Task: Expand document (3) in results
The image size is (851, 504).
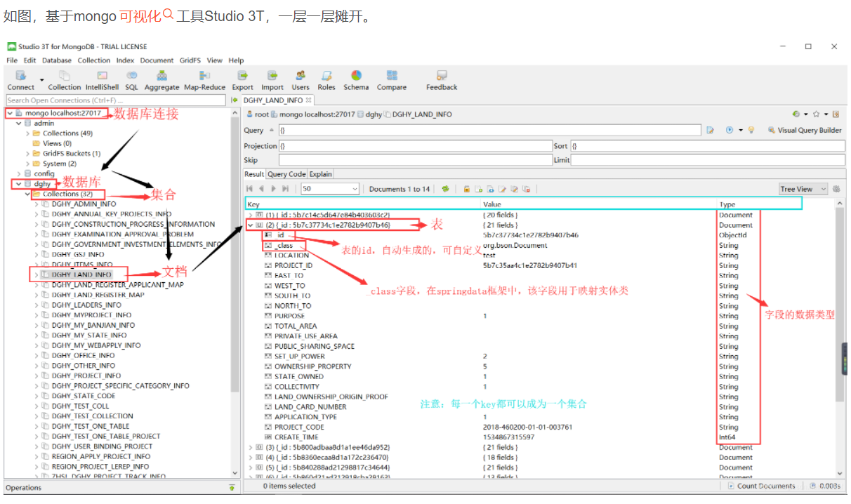Action: [x=251, y=447]
